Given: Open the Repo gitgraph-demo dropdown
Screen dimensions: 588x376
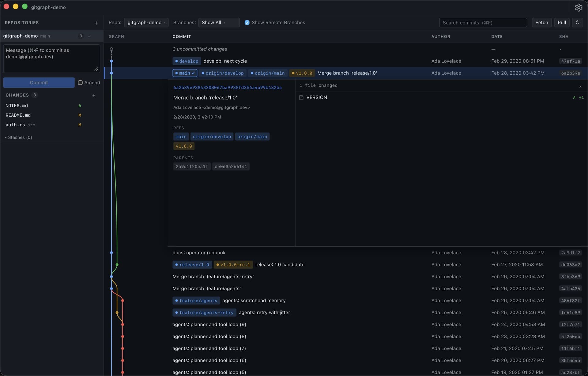Looking at the screenshot, I should (x=146, y=23).
